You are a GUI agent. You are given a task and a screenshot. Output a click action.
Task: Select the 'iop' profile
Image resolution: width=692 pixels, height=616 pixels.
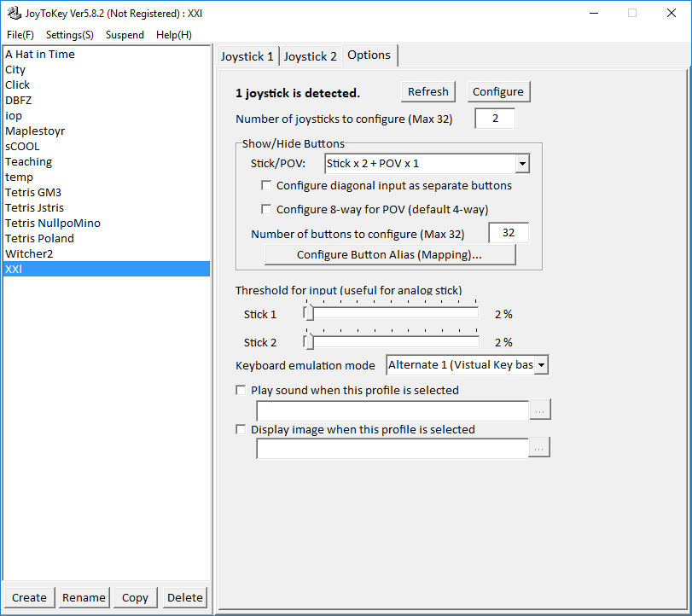tap(107, 116)
